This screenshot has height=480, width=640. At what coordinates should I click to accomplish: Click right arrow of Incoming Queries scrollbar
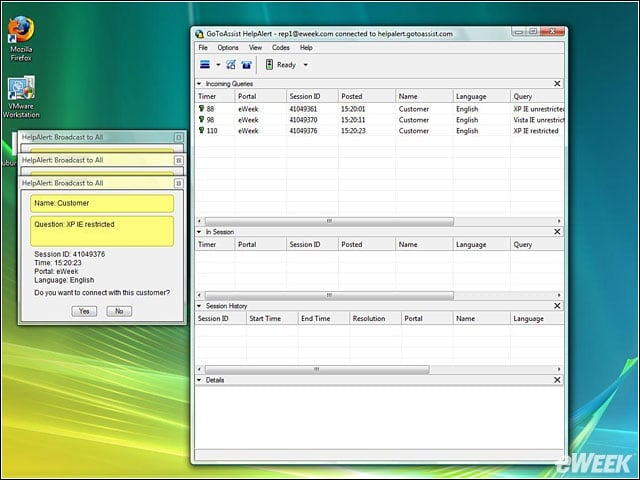(x=559, y=221)
